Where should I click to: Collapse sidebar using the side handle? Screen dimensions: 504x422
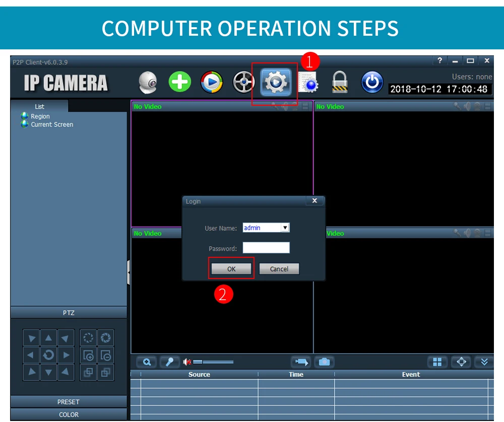(129, 272)
